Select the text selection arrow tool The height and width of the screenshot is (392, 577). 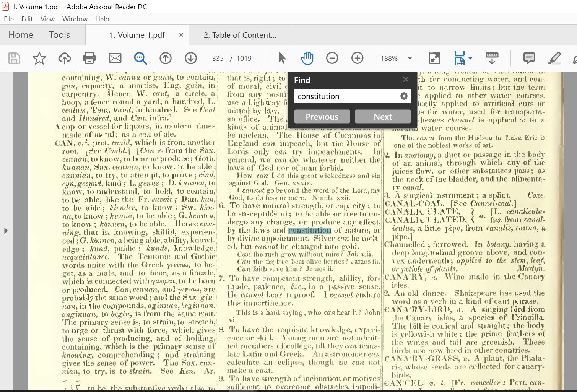coord(281,58)
